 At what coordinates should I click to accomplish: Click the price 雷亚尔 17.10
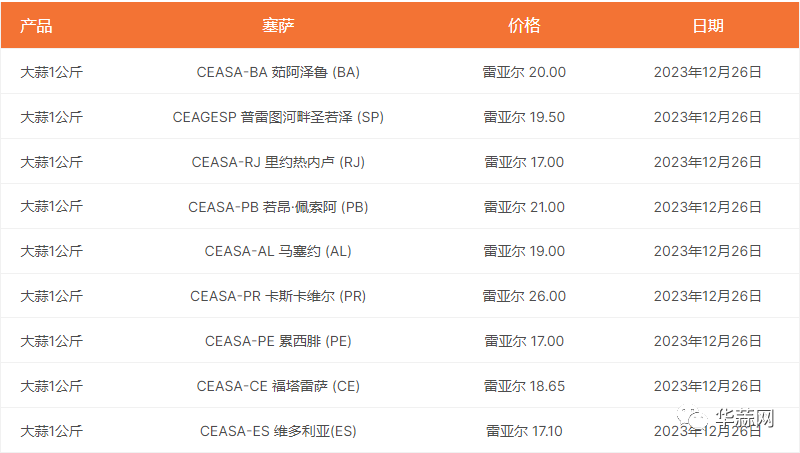524,431
